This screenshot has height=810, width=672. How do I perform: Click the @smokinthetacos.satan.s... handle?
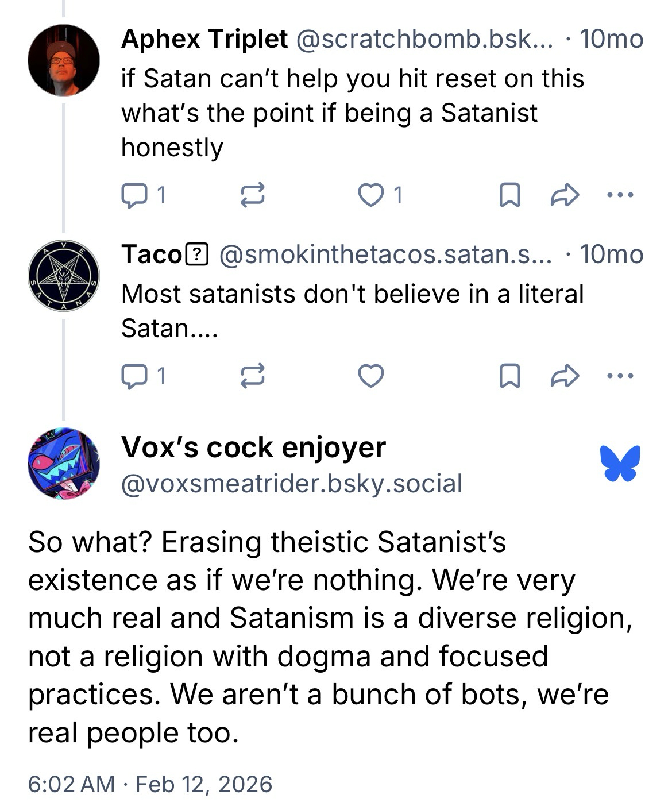coord(385,254)
